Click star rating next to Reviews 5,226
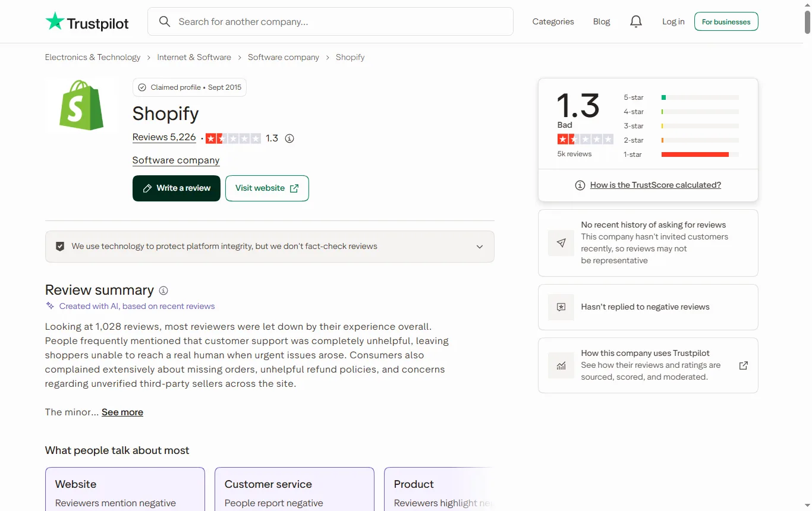812x511 pixels. (x=233, y=138)
